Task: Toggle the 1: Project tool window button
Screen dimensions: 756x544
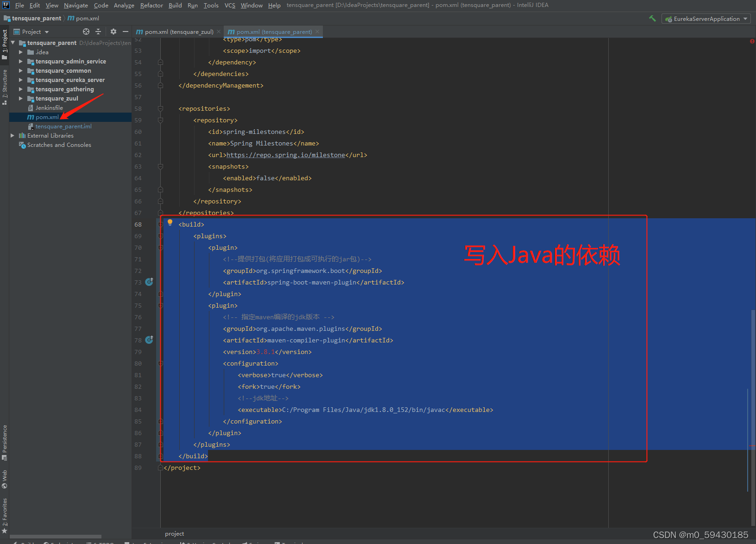Action: [x=5, y=44]
